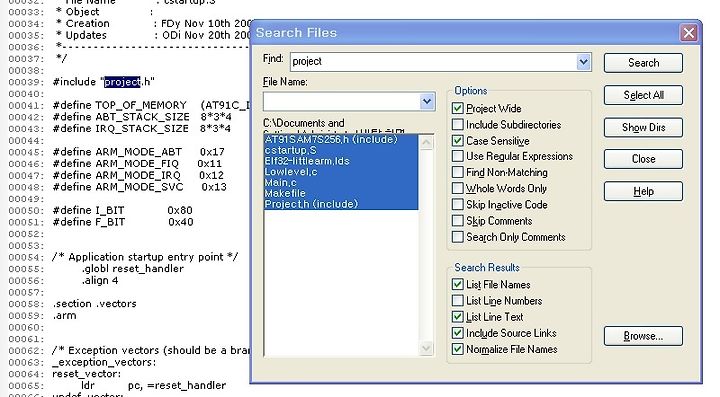Toggle List Line Text checkbox
The width and height of the screenshot is (720, 397).
[x=457, y=317]
